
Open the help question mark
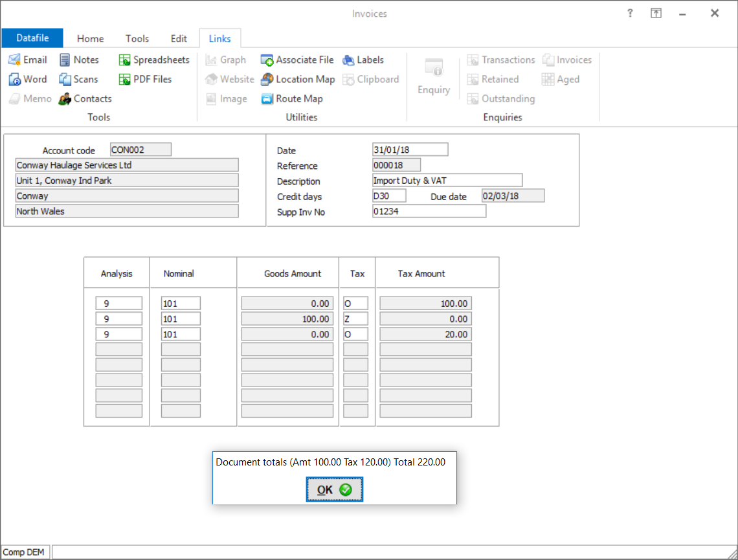pos(631,13)
